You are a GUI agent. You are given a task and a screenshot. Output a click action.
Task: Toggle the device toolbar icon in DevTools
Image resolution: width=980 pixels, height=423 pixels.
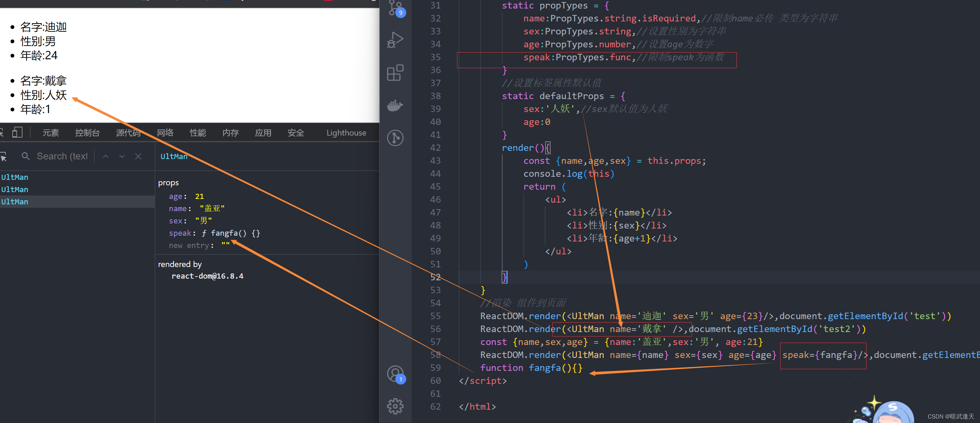[x=17, y=132]
